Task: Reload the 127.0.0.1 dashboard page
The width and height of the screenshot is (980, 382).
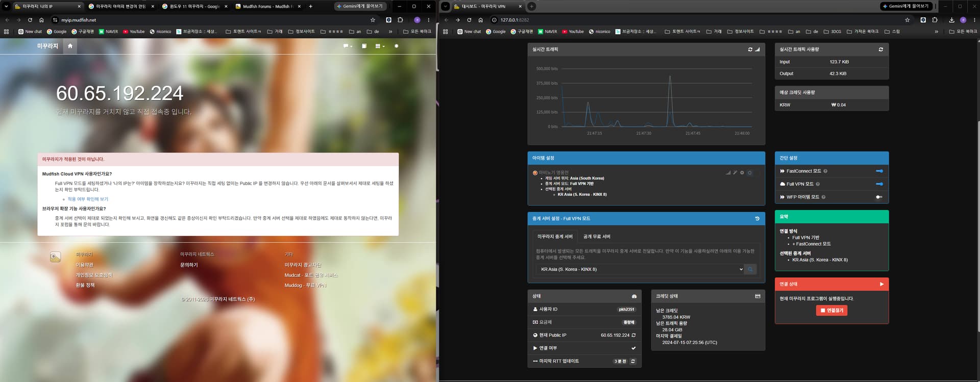Action: [469, 20]
